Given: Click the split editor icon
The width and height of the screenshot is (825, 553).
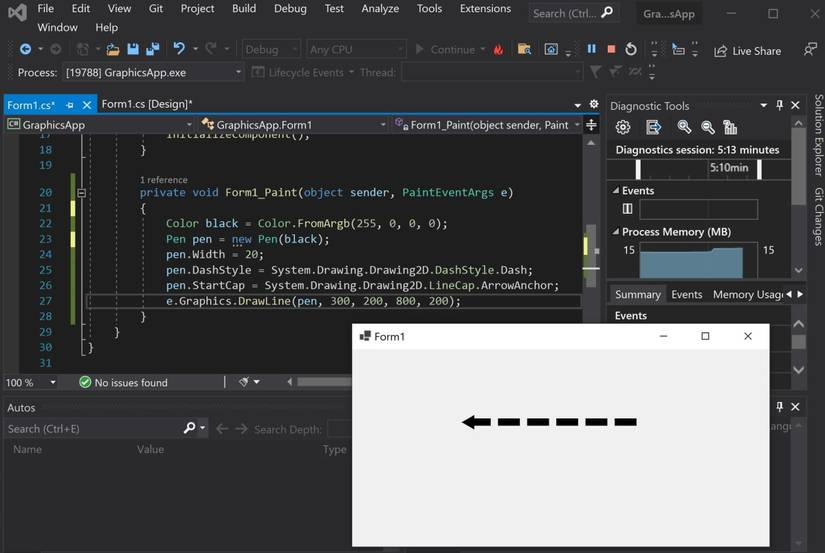Looking at the screenshot, I should pos(591,125).
